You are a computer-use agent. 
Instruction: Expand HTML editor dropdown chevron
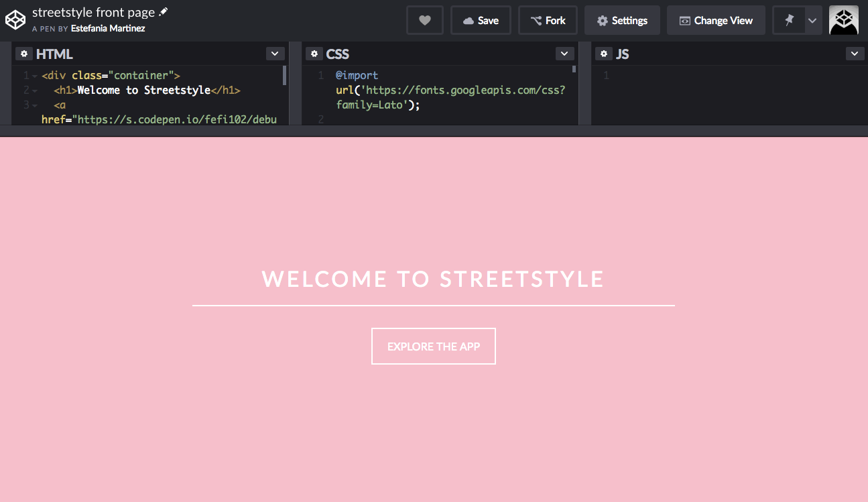point(275,54)
